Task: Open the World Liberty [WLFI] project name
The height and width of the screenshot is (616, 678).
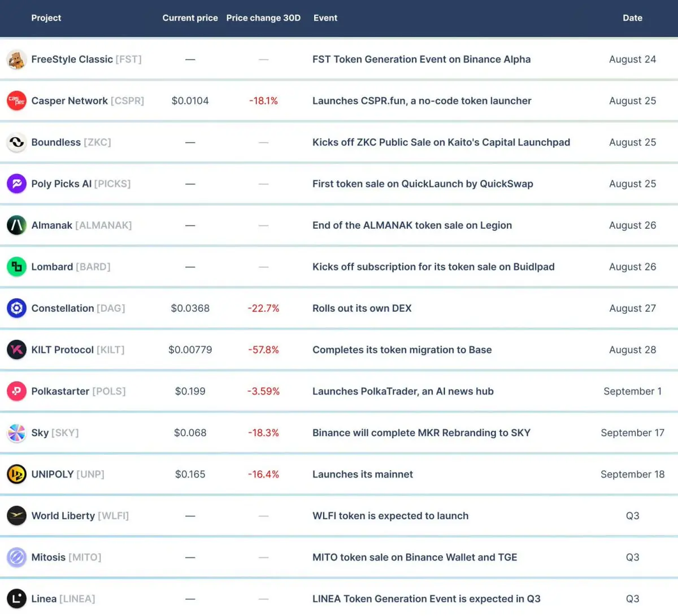Action: click(80, 515)
